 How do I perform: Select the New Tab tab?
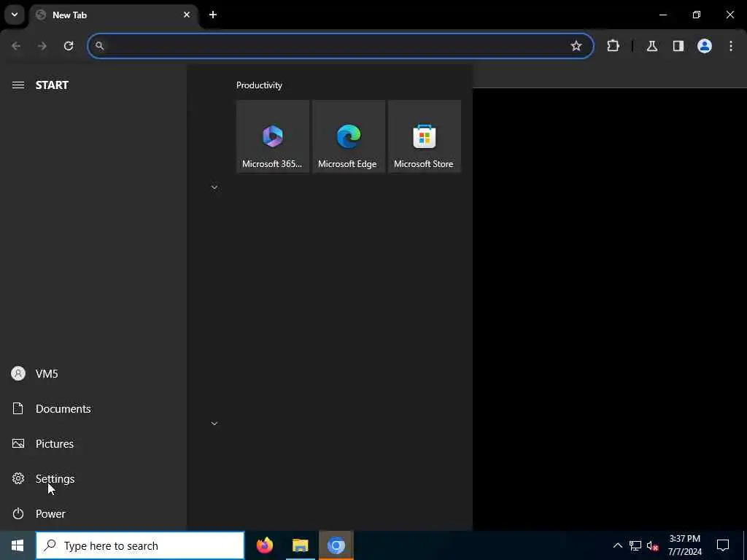pyautogui.click(x=115, y=15)
